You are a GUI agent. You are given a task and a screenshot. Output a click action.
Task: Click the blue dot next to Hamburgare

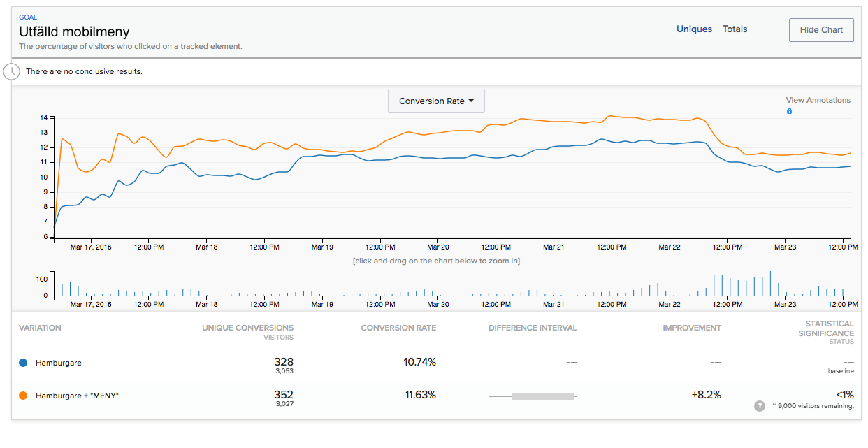coord(23,363)
